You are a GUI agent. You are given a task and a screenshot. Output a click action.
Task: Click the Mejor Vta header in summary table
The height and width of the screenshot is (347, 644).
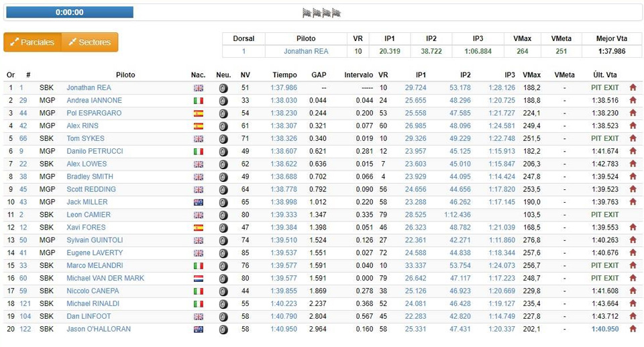(612, 39)
